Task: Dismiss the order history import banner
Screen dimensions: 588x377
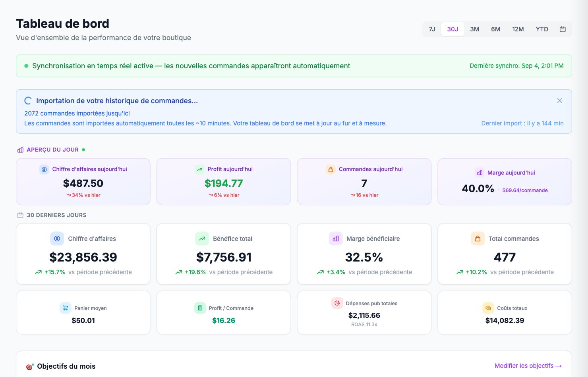Action: click(559, 101)
